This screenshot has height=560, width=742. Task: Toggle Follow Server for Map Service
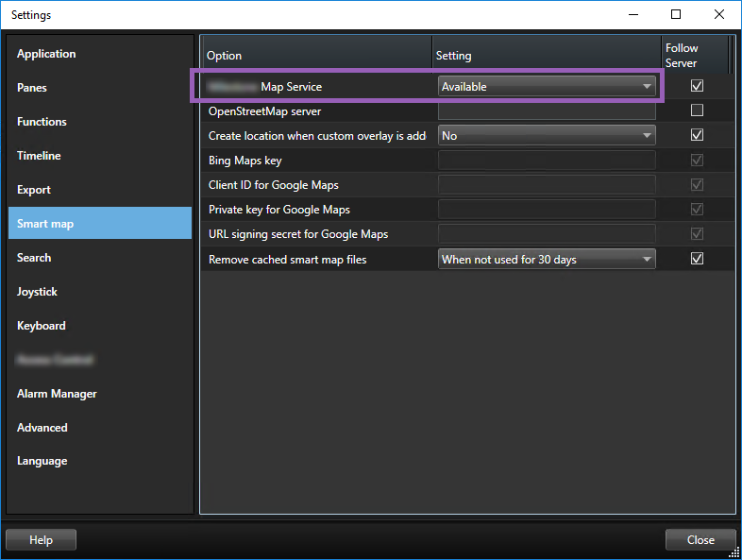click(697, 86)
